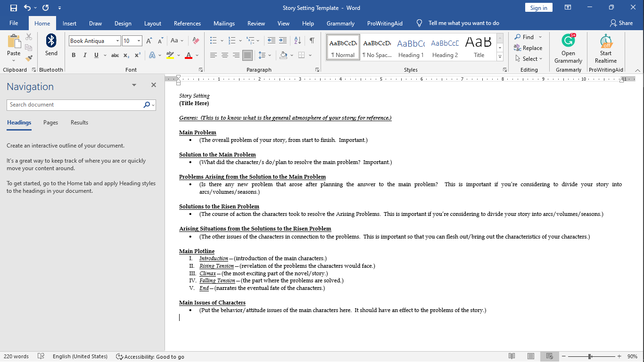The height and width of the screenshot is (362, 644).
Task: Open Grammarly from the ribbon
Action: click(568, 49)
